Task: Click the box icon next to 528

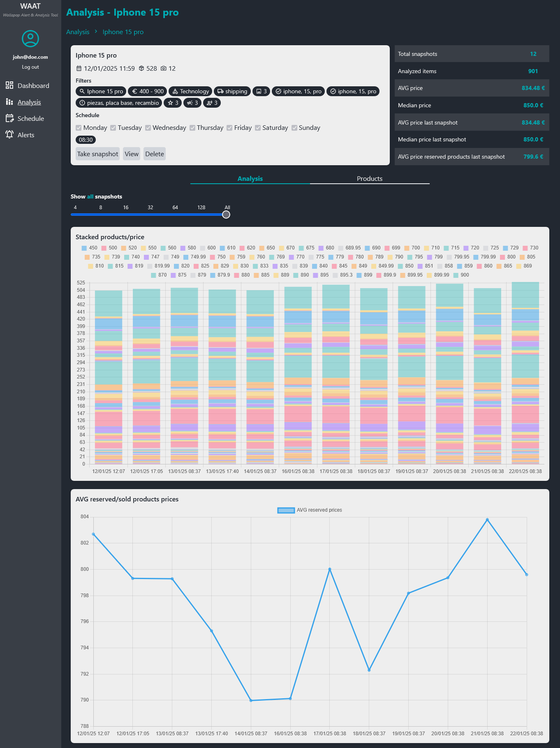Action: 141,69
